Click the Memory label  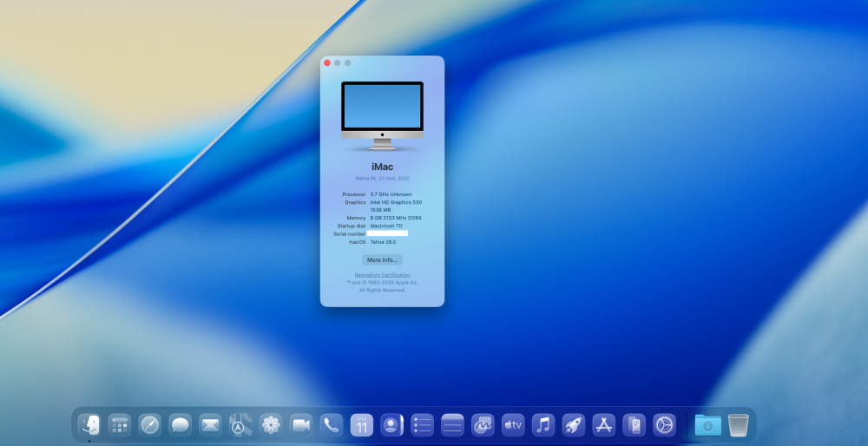click(x=357, y=218)
